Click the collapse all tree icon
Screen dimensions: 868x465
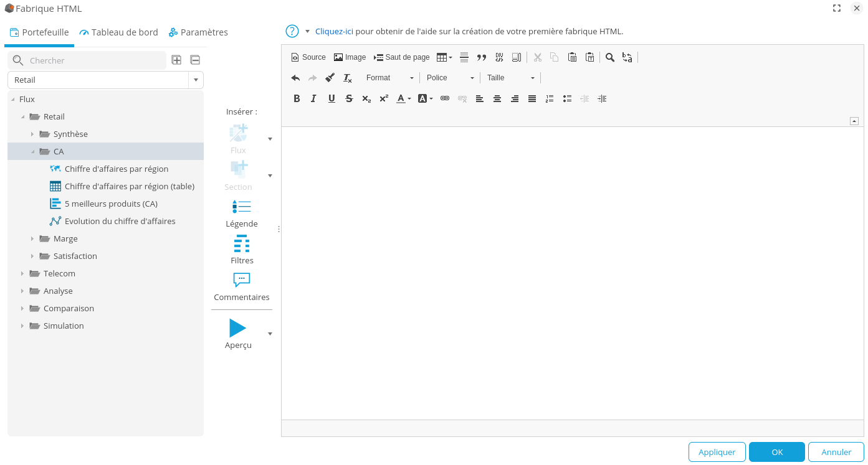tap(195, 60)
